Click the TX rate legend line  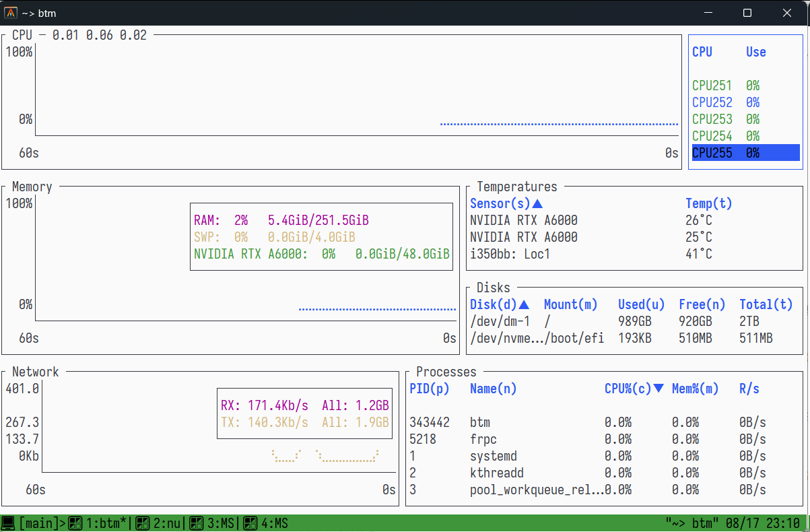pyautogui.click(x=305, y=422)
